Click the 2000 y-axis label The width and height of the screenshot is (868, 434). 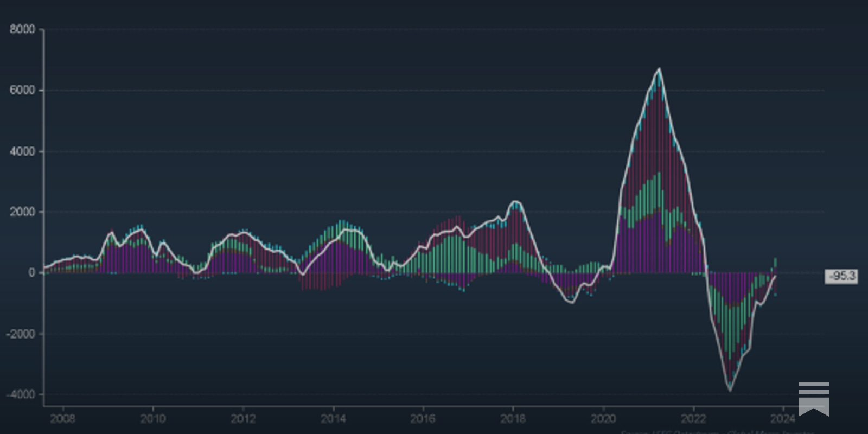tap(22, 212)
